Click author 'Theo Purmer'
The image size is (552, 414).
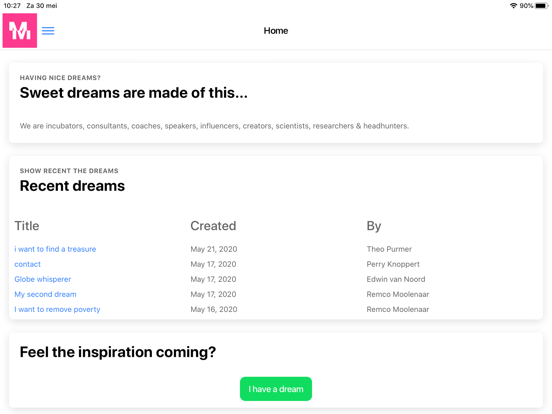(x=389, y=249)
